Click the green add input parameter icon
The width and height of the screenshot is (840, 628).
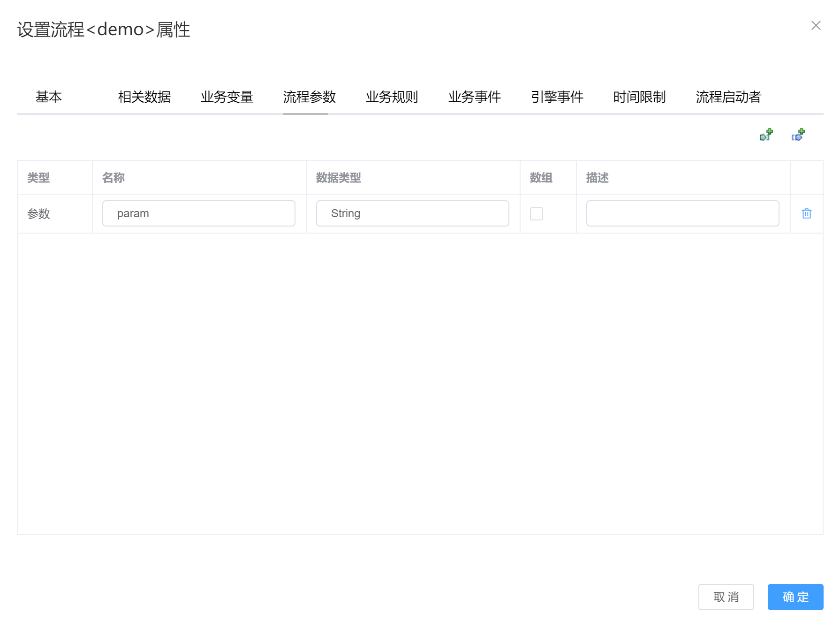tap(766, 135)
